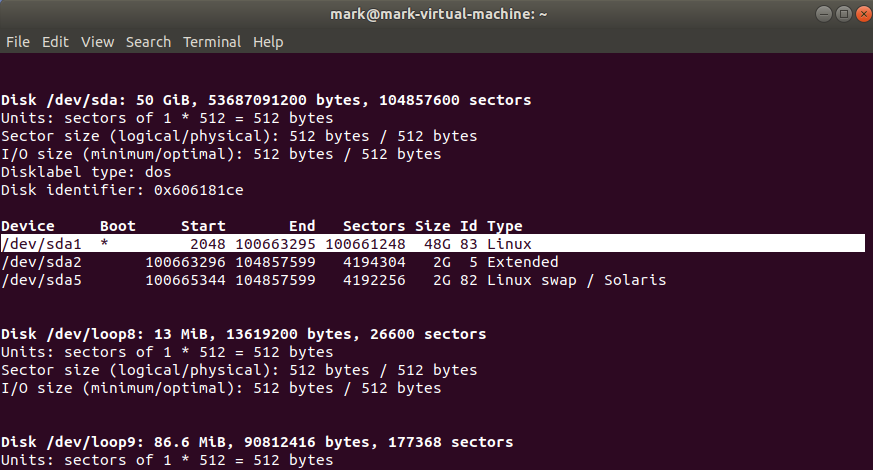Click the 'Size' column header
This screenshot has width=873, height=470.
[433, 226]
